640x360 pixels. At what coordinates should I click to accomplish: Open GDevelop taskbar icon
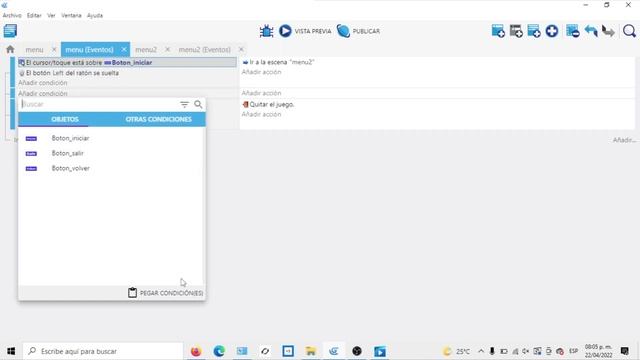[334, 351]
